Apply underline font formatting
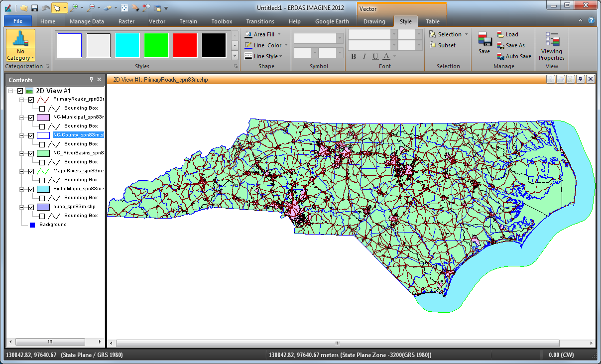The image size is (601, 364). (x=375, y=56)
